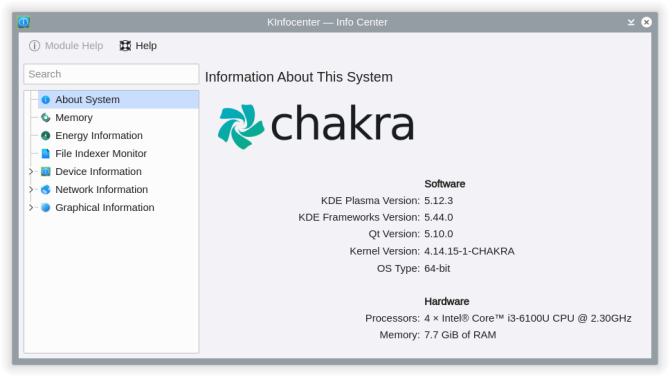Click the KDE Plasma Version value 5.12.3

(438, 200)
